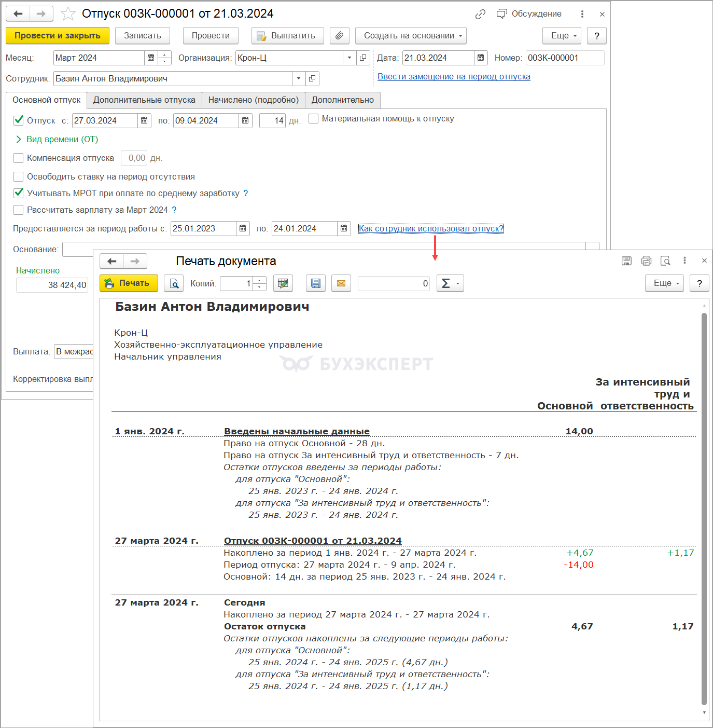
Task: Open the employee card for Базин Антон Владимирович
Action: pos(312,79)
